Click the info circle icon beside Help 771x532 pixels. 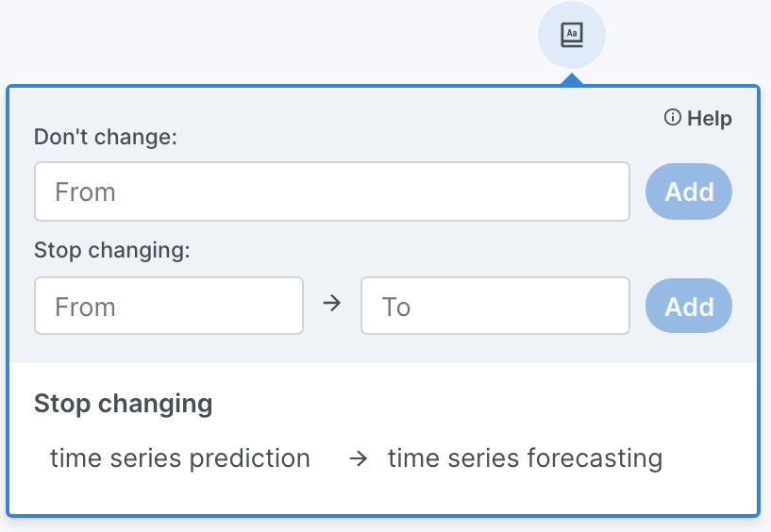coord(673,118)
